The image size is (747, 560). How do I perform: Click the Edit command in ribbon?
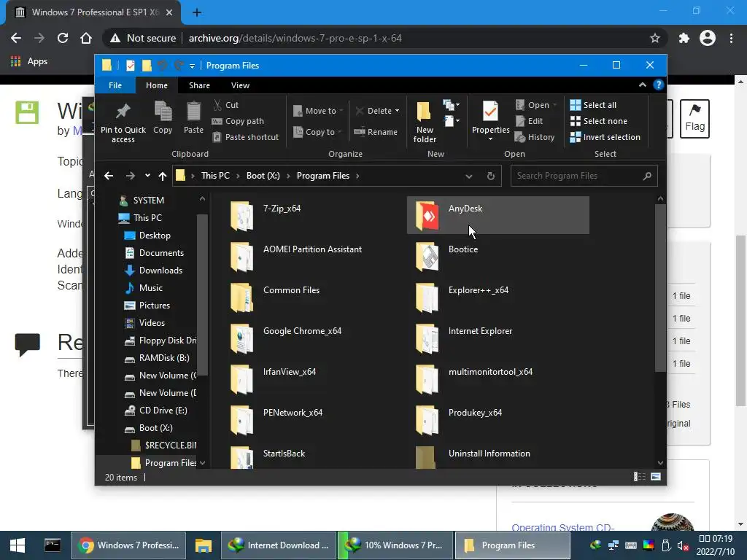pos(529,121)
